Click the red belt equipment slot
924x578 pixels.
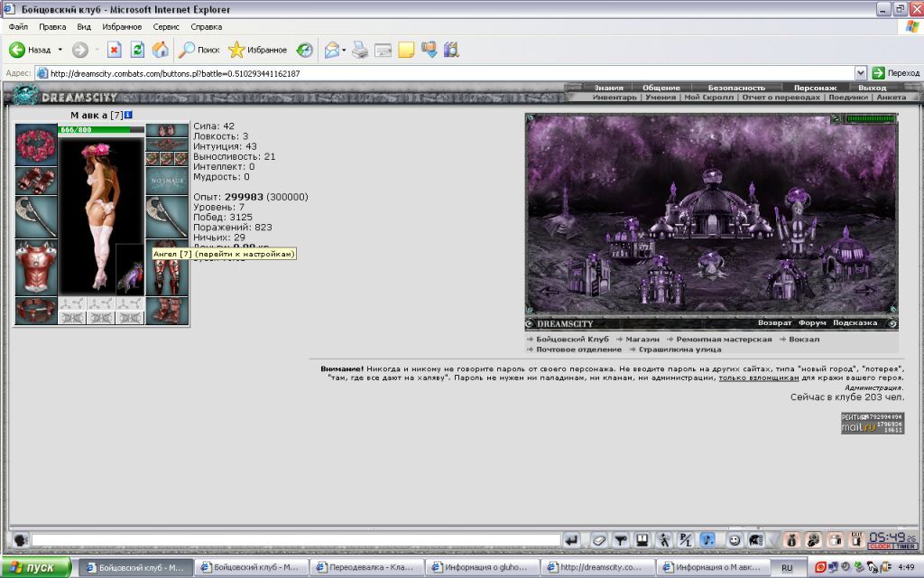coord(36,311)
